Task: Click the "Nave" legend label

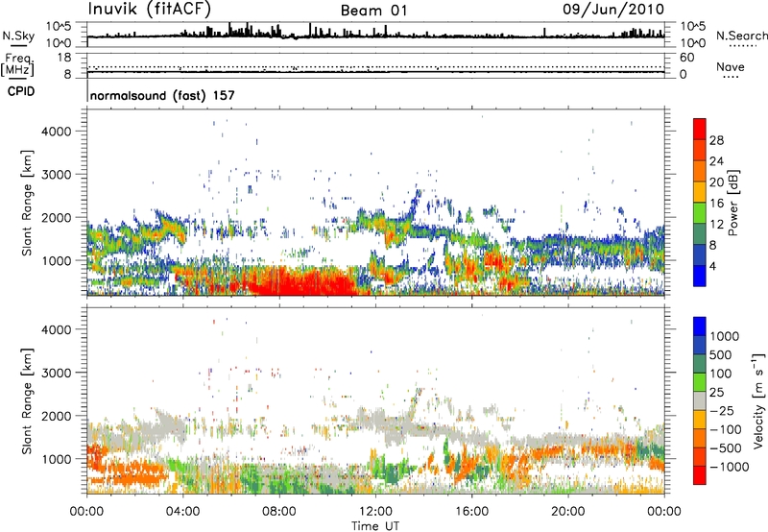Action: click(x=731, y=66)
